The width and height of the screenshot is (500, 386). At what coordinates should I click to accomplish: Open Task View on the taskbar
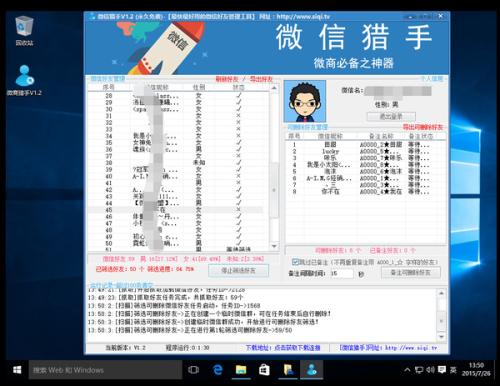[x=193, y=370]
